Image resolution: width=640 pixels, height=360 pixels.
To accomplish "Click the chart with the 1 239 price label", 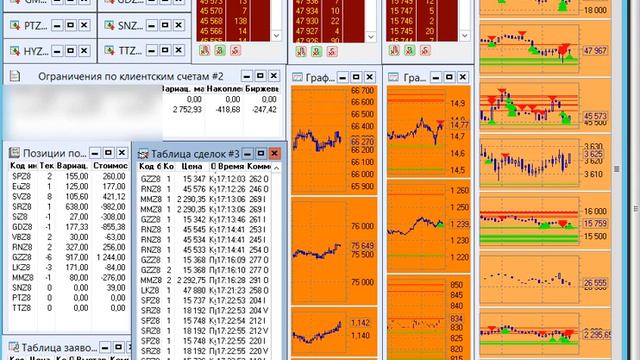I will tap(429, 226).
